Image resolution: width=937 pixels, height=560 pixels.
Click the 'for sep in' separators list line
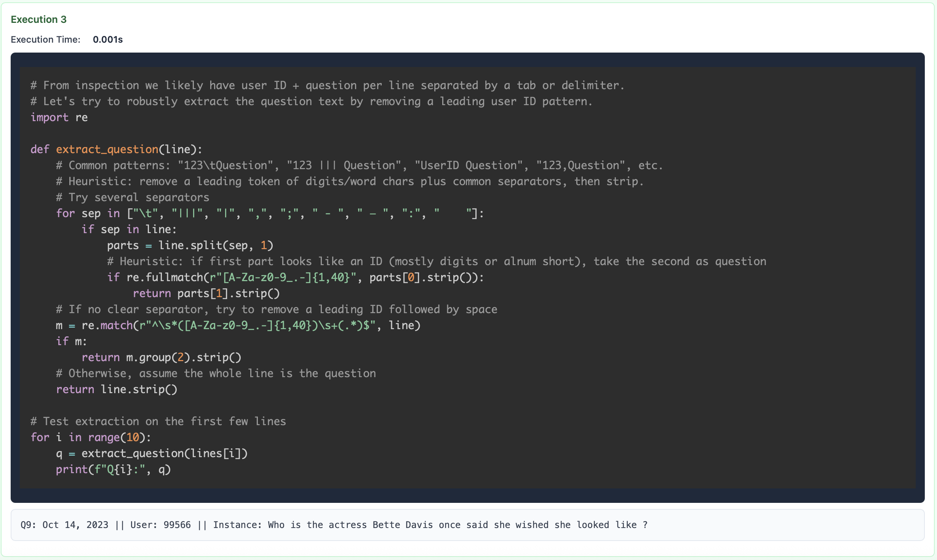click(x=270, y=213)
